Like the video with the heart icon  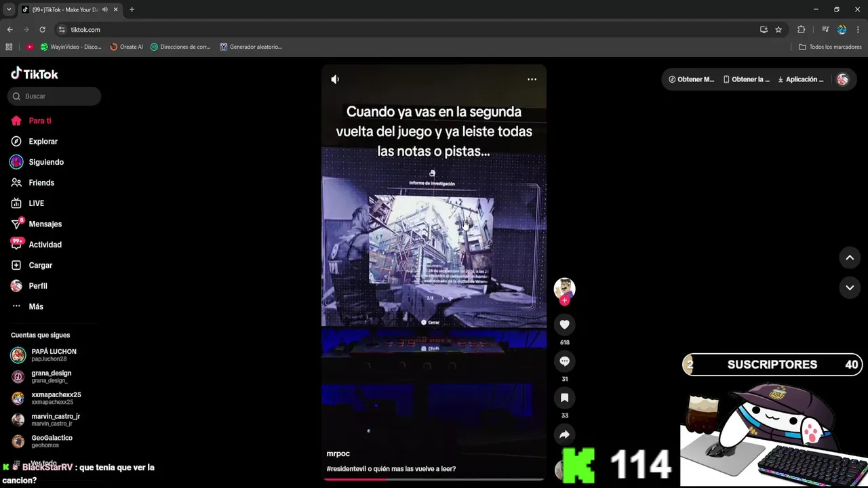pyautogui.click(x=564, y=325)
